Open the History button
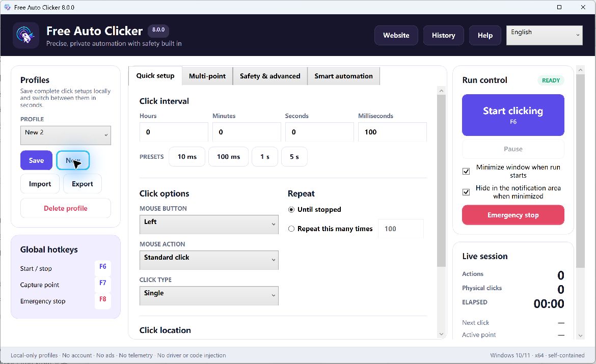 click(x=443, y=35)
